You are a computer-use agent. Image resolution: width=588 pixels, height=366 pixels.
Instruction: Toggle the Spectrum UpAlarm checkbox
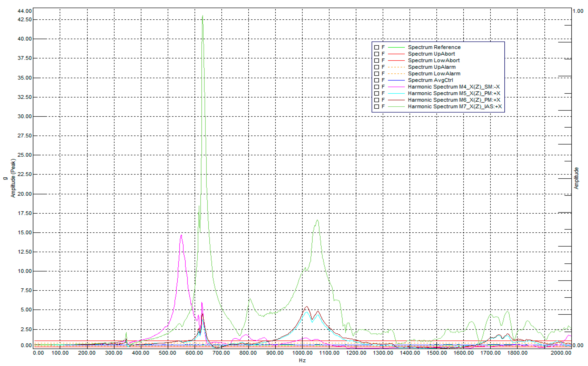[376, 67]
